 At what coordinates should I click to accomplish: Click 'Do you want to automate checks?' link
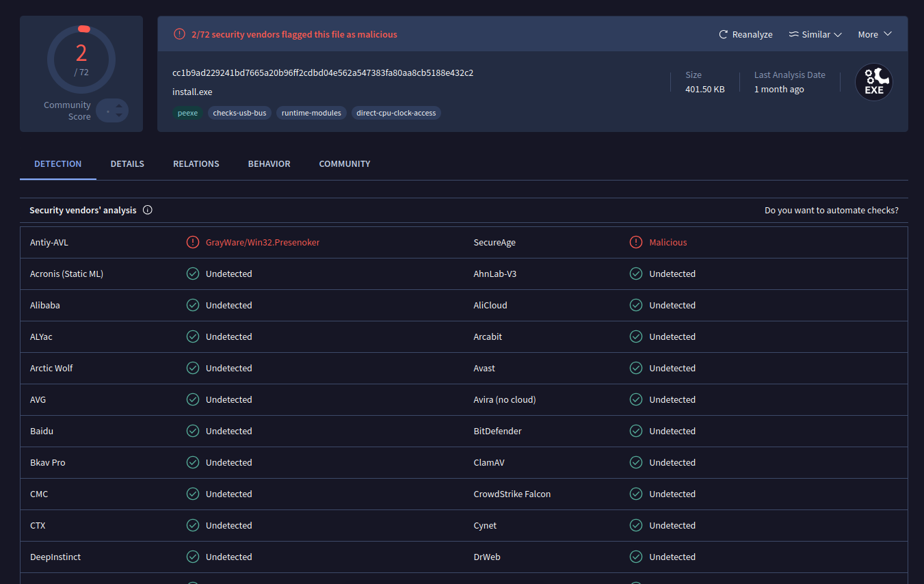coord(832,210)
